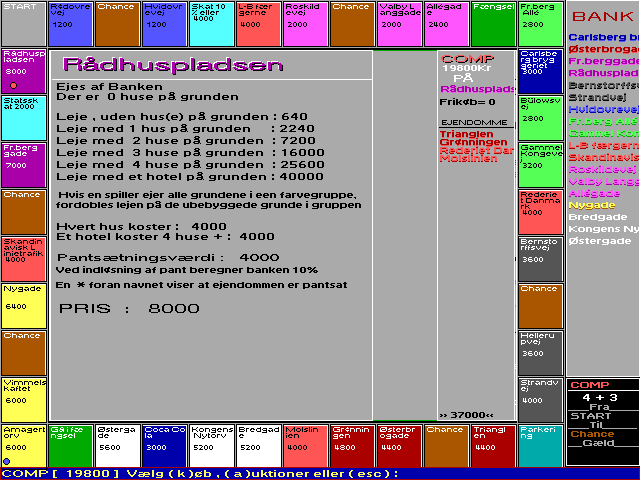Click the Frikøb= 0 text

point(467,102)
